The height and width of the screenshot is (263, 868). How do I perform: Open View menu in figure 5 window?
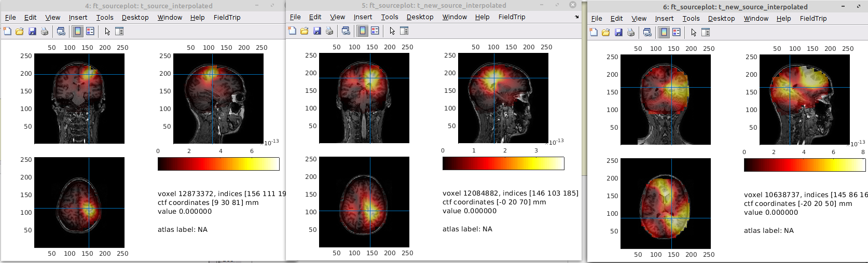[337, 17]
